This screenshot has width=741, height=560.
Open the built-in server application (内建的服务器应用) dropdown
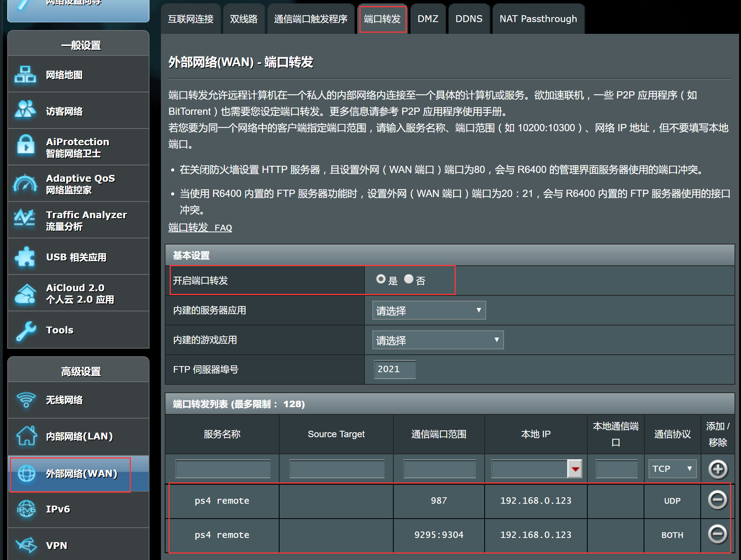tap(429, 310)
